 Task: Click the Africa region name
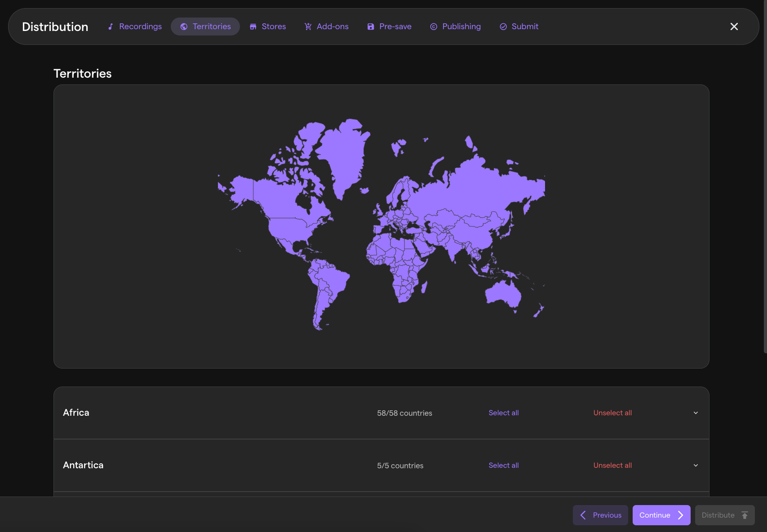[76, 413]
